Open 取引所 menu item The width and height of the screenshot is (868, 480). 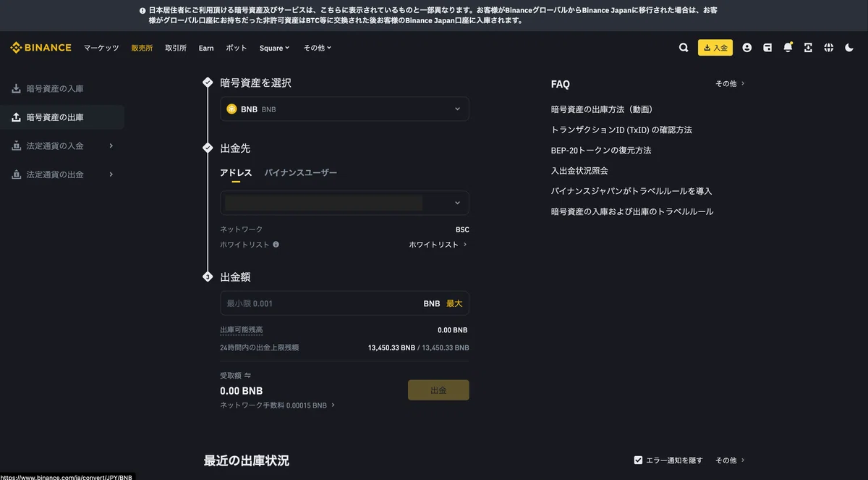pos(176,48)
